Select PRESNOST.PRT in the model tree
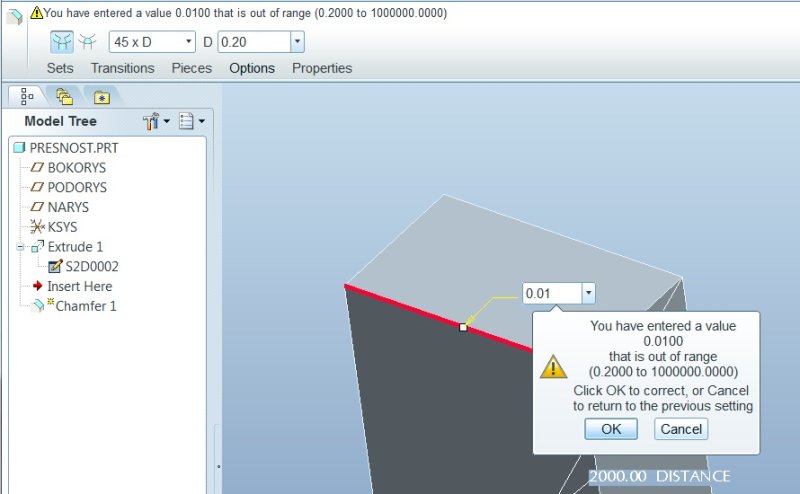This screenshot has height=494, width=800. pos(74,148)
